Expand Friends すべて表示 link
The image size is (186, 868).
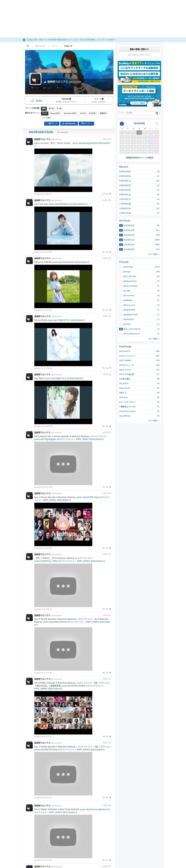(154, 339)
